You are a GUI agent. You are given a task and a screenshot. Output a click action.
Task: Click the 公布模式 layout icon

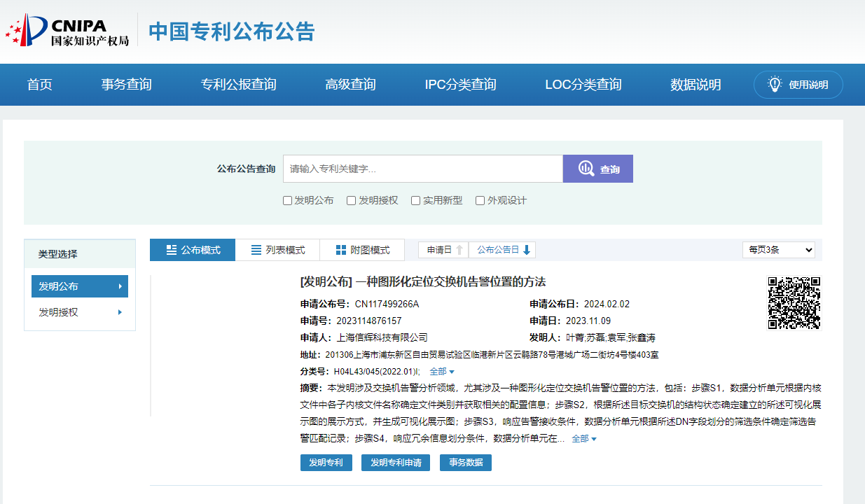[172, 250]
